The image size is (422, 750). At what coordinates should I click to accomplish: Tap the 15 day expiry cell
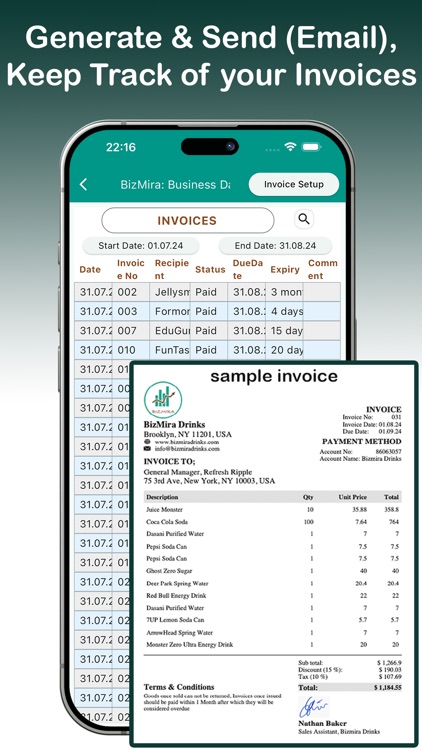[x=285, y=331]
